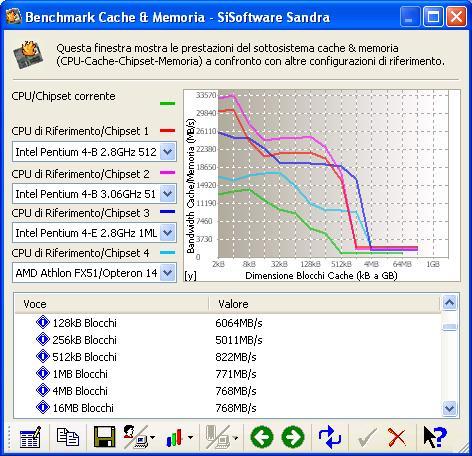
Task: Click info icon beside 1MB Blocchi
Action: coord(43,373)
